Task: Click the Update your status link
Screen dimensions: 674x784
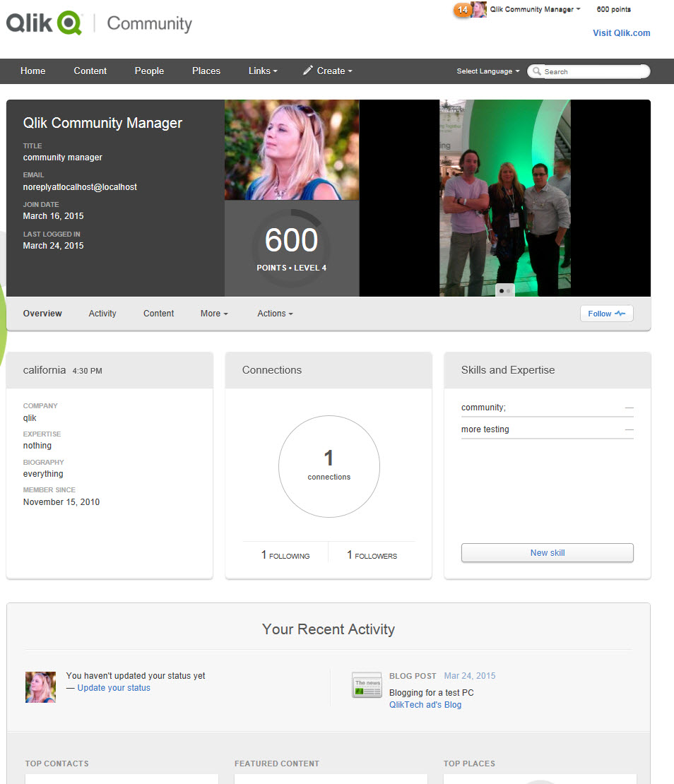Action: click(114, 688)
